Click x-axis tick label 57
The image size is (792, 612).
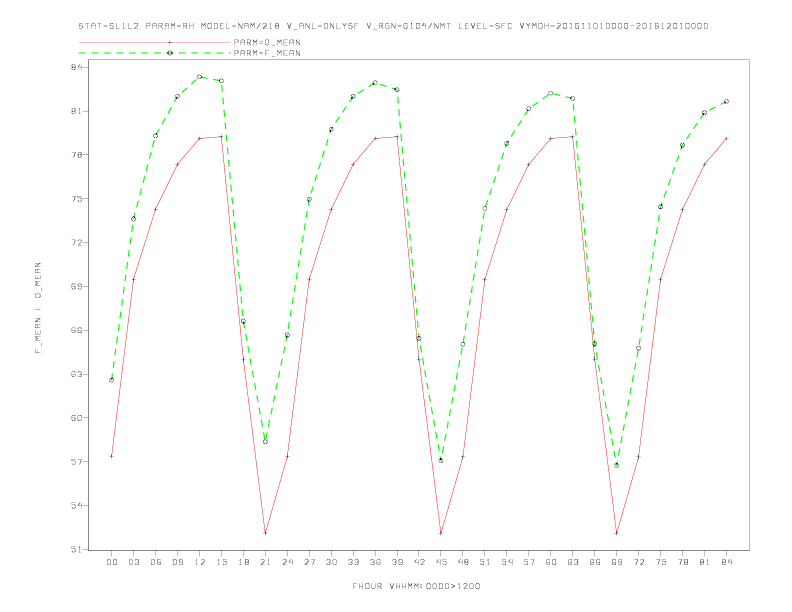click(529, 562)
